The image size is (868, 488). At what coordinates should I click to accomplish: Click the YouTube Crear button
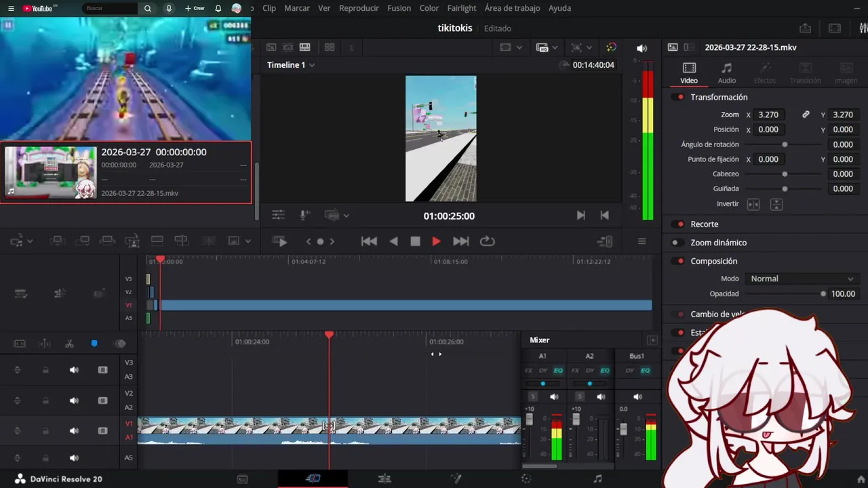pyautogui.click(x=195, y=8)
